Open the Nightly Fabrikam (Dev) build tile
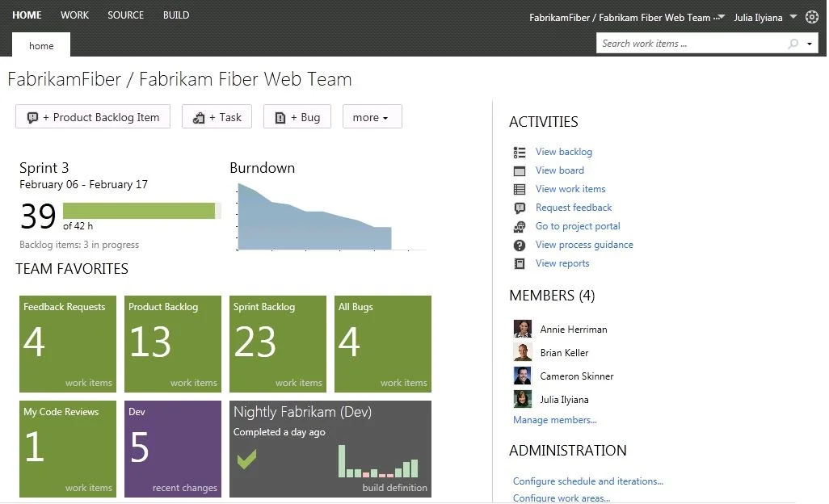This screenshot has width=829, height=504. pos(330,449)
